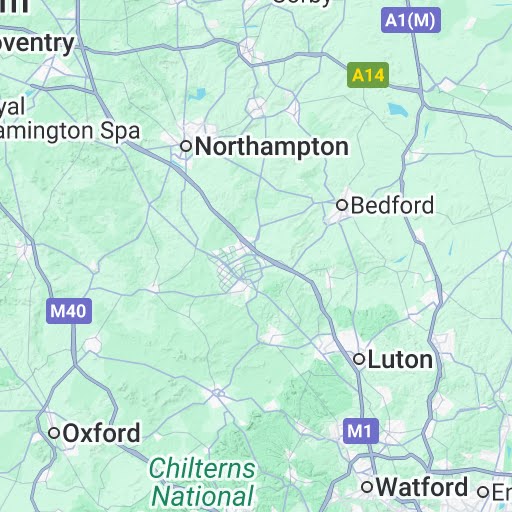Click the Bedford town label
This screenshot has height=512, width=512.
point(392,205)
